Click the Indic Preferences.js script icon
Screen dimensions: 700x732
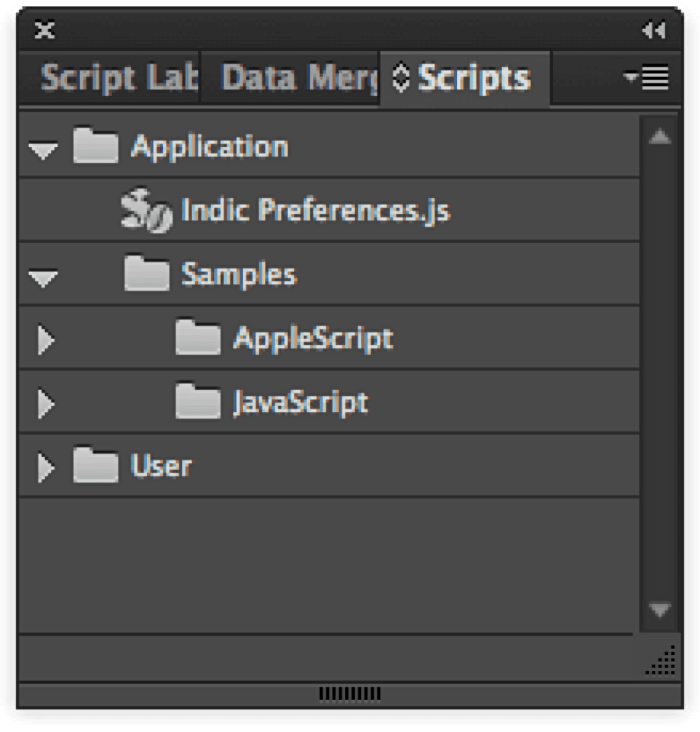[x=146, y=210]
